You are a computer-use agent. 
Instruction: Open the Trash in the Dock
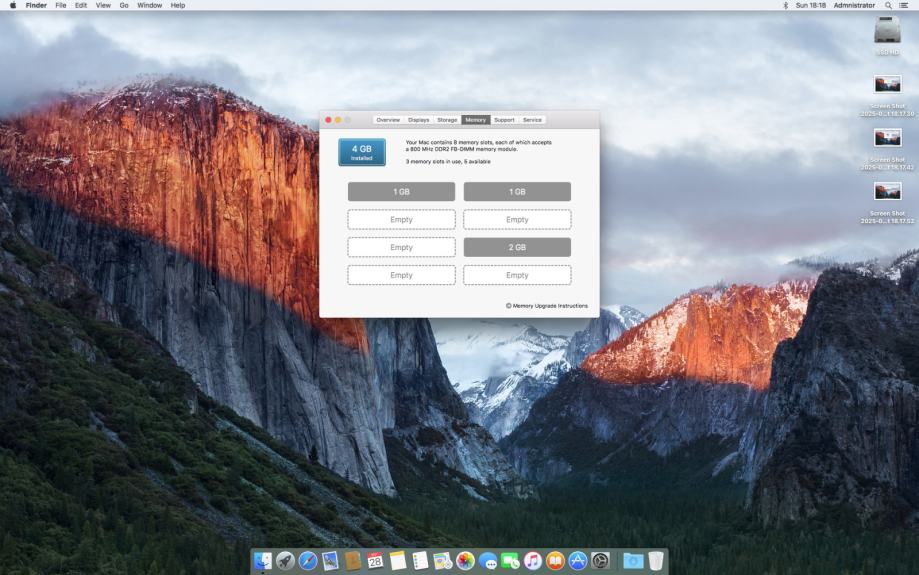point(656,561)
